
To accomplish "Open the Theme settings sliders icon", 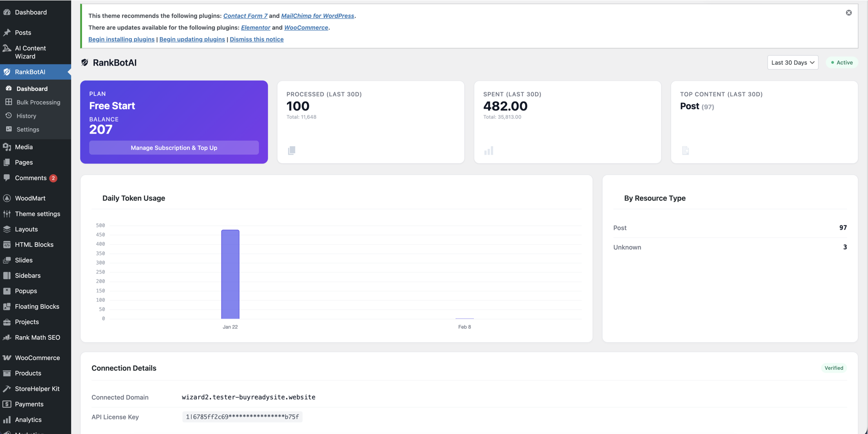I will pyautogui.click(x=7, y=214).
